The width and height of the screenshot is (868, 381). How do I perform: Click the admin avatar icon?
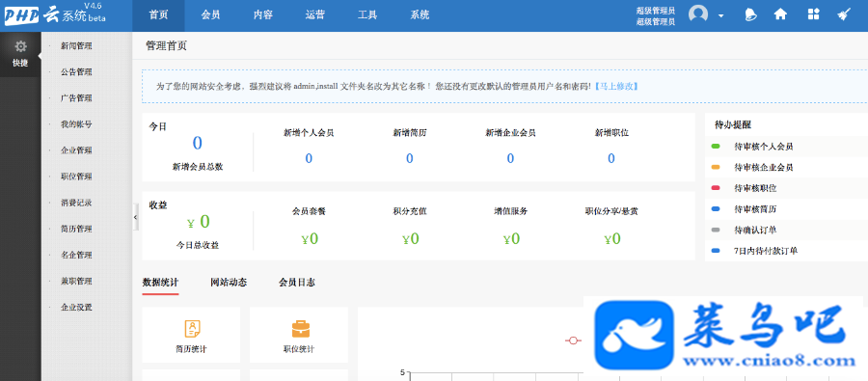pos(698,14)
